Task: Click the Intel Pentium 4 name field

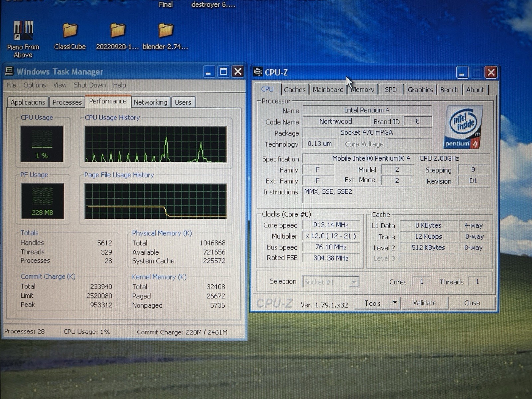Action: pos(367,110)
